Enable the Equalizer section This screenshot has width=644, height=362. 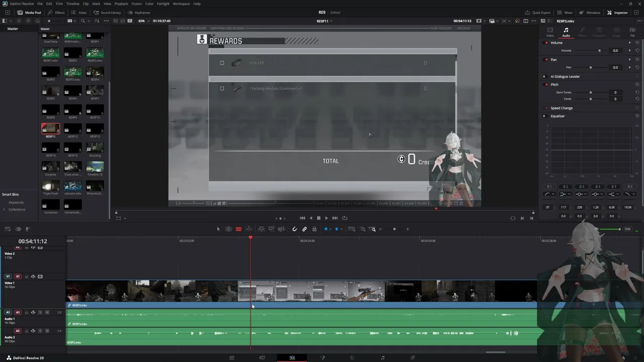coord(544,116)
